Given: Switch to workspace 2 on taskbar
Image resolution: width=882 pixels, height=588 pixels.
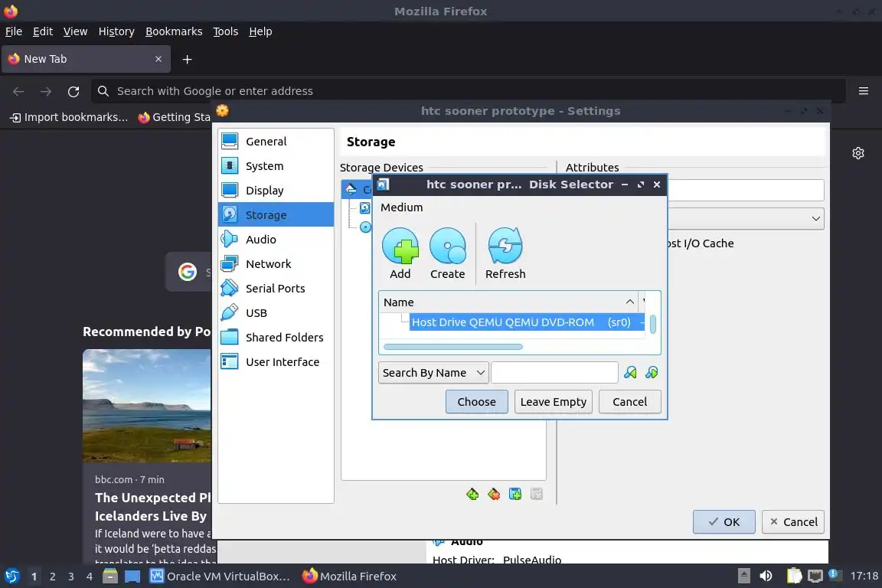Looking at the screenshot, I should pyautogui.click(x=52, y=577).
